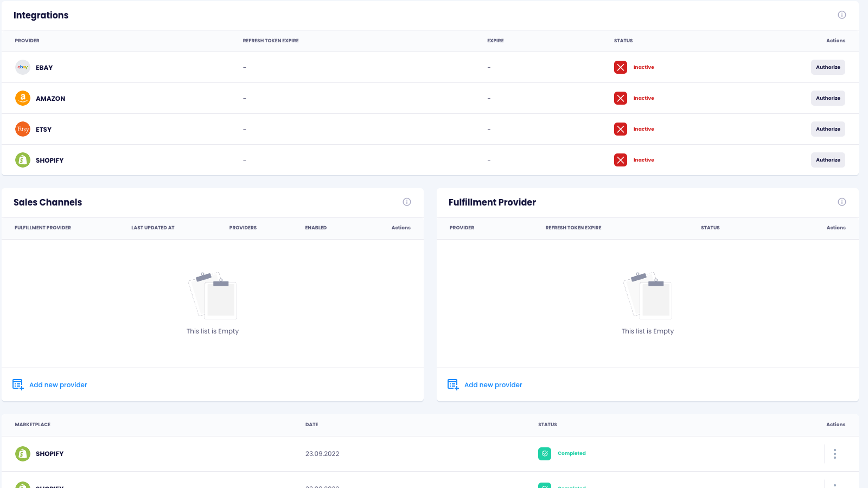Viewport: 868px width, 488px height.
Task: Click the Fulfillment Provider info icon
Action: click(x=842, y=202)
